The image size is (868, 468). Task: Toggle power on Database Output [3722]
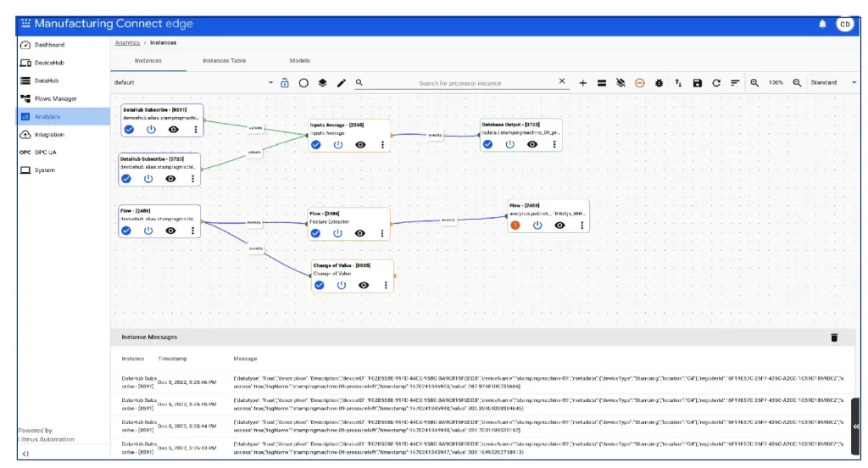point(509,144)
